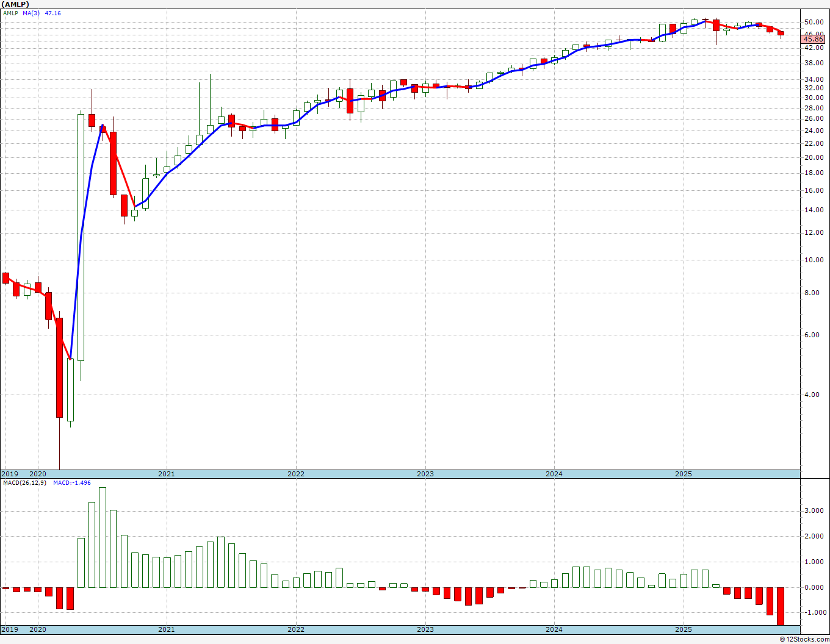Click the 10.00 price axis label
The width and height of the screenshot is (830, 644).
814,260
